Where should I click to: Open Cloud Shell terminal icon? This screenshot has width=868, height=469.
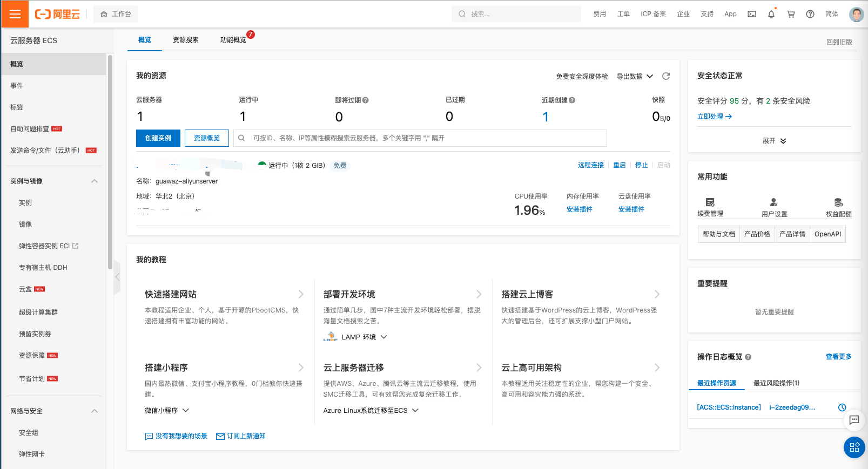(752, 14)
